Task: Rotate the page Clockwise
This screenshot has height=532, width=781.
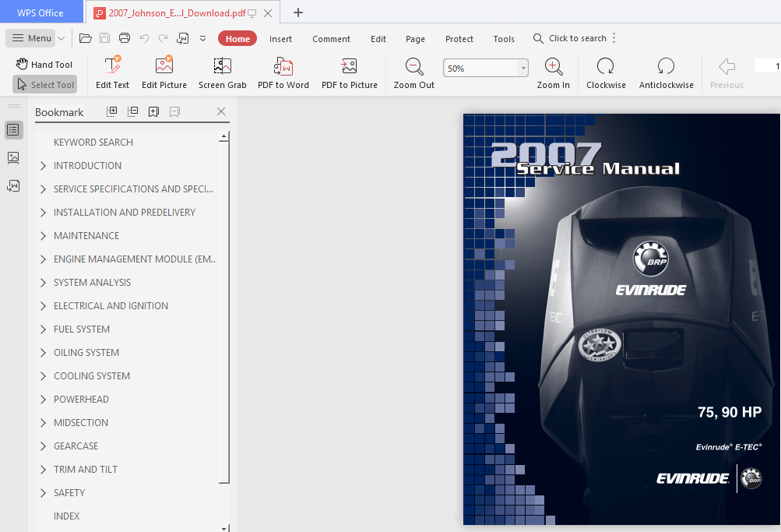Action: tap(606, 72)
